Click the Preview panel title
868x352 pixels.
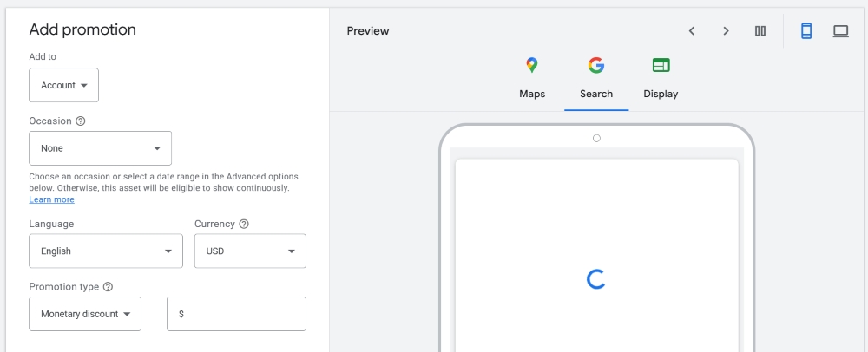[x=367, y=31]
